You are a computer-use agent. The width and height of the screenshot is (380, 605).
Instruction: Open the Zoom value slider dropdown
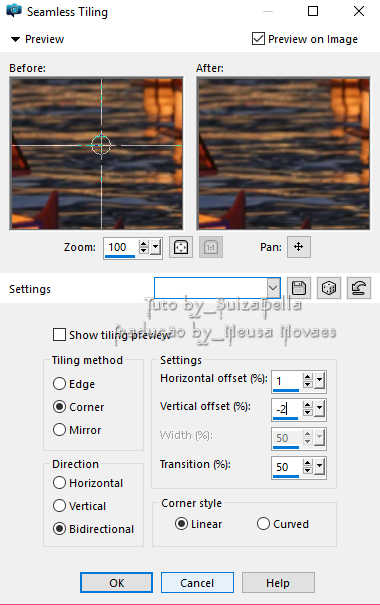pos(155,247)
